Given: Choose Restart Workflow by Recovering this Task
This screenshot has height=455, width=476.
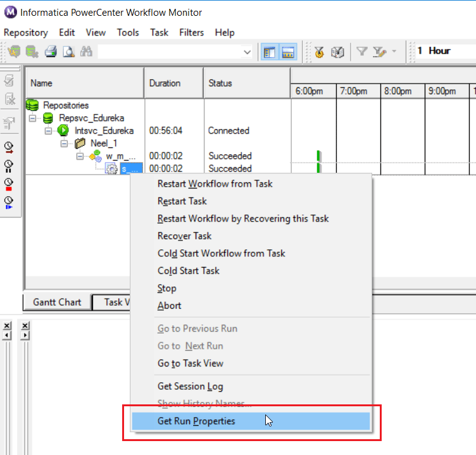Looking at the screenshot, I should pyautogui.click(x=243, y=218).
